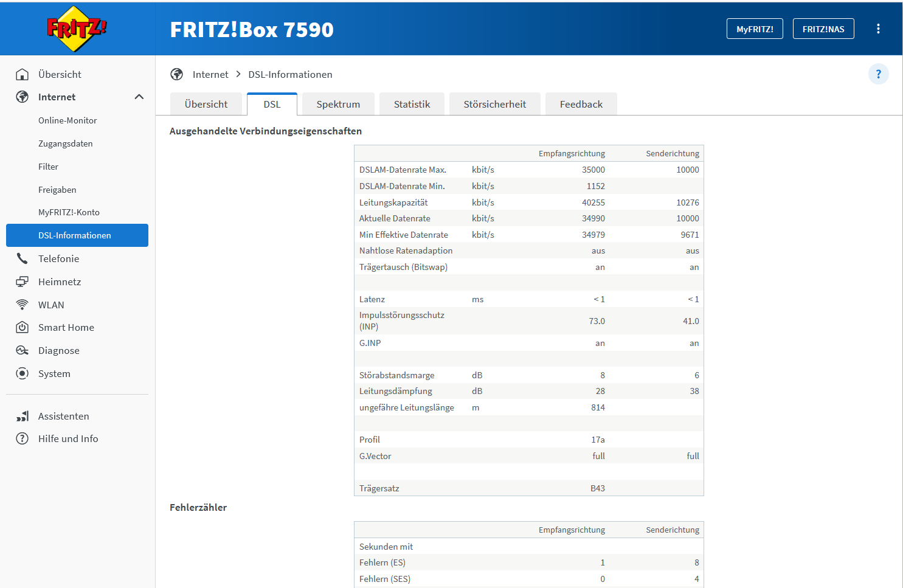Click the FRITZ!NAS header button

823,29
